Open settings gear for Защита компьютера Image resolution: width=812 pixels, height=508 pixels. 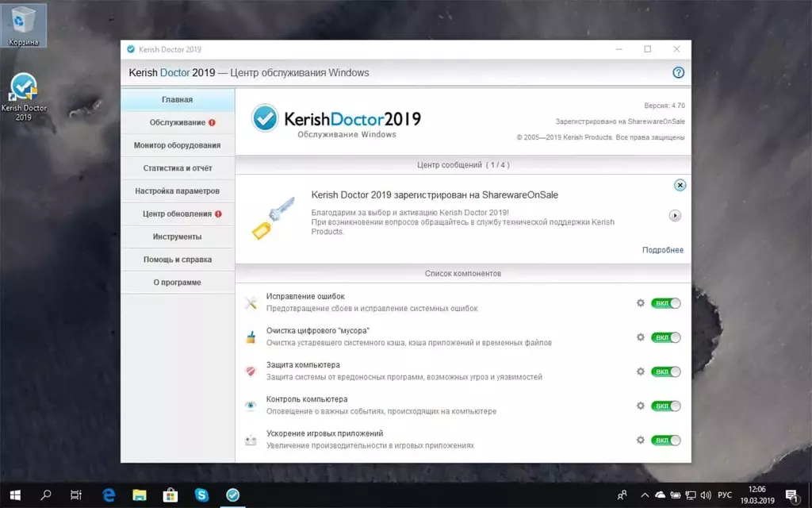click(x=641, y=371)
